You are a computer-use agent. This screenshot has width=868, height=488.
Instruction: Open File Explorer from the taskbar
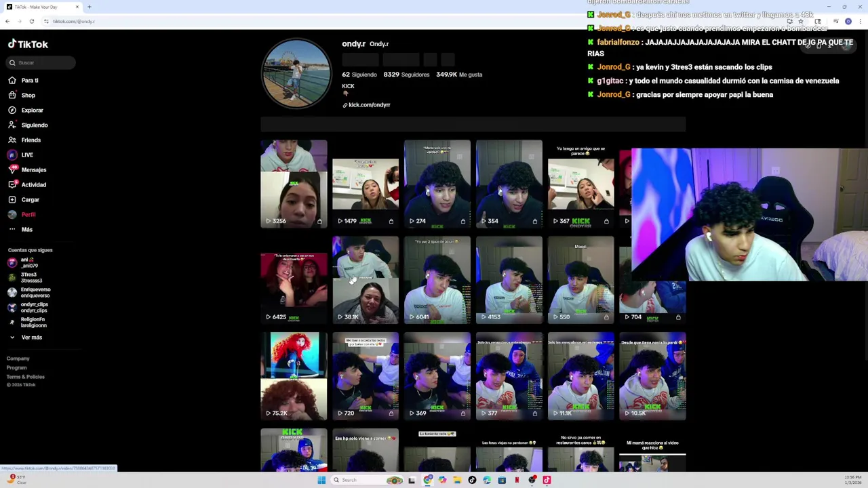(x=457, y=480)
